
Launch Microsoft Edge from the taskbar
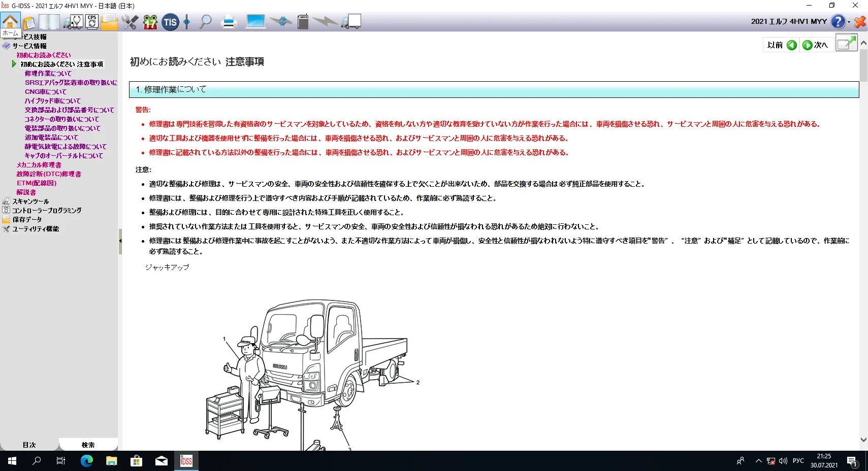[x=87, y=461]
